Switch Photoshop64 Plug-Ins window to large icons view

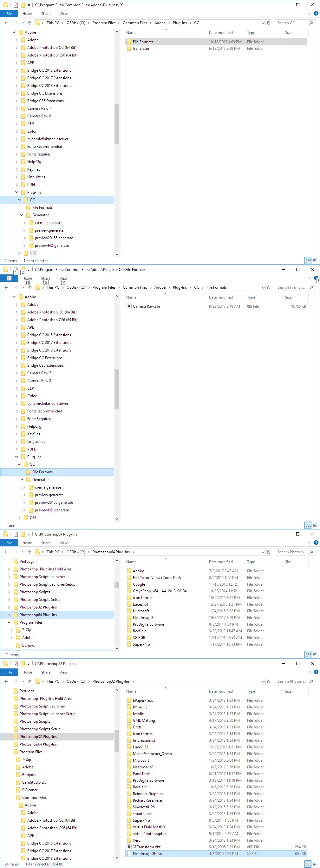click(315, 654)
